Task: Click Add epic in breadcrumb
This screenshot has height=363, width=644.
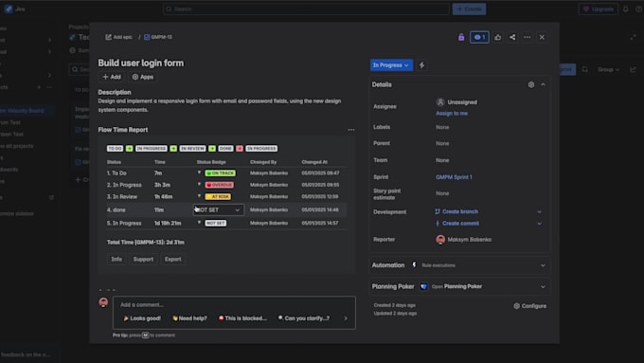Action: click(x=118, y=37)
